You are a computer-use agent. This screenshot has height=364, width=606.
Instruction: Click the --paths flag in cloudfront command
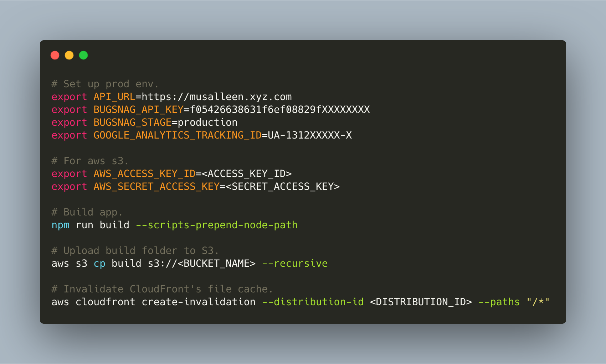tap(499, 302)
